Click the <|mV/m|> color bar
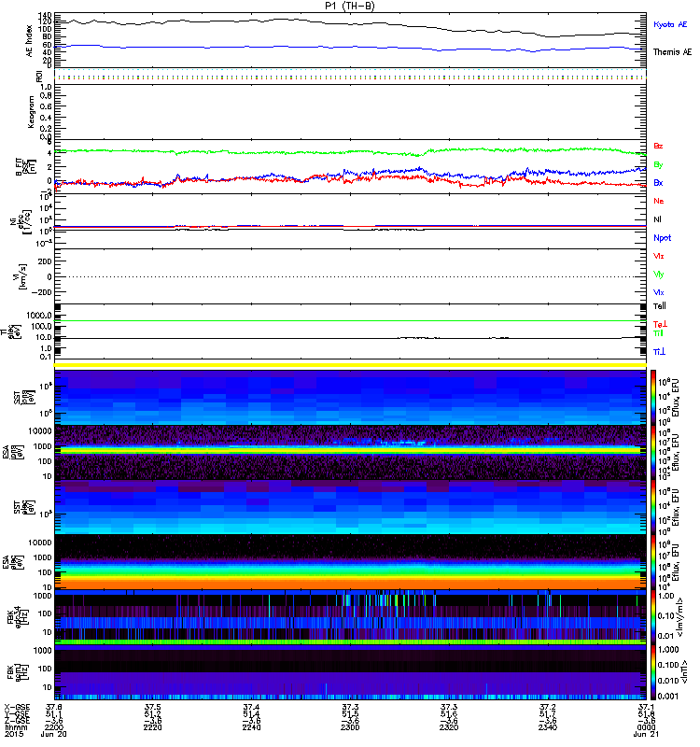The image size is (700, 747). tap(653, 617)
